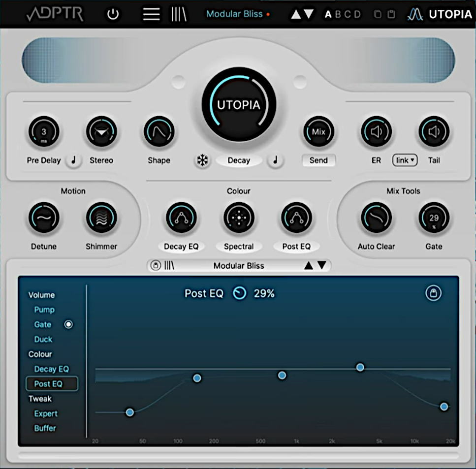Screen dimensions: 476x469
Task: Open the hamburger menu in top bar
Action: click(152, 14)
